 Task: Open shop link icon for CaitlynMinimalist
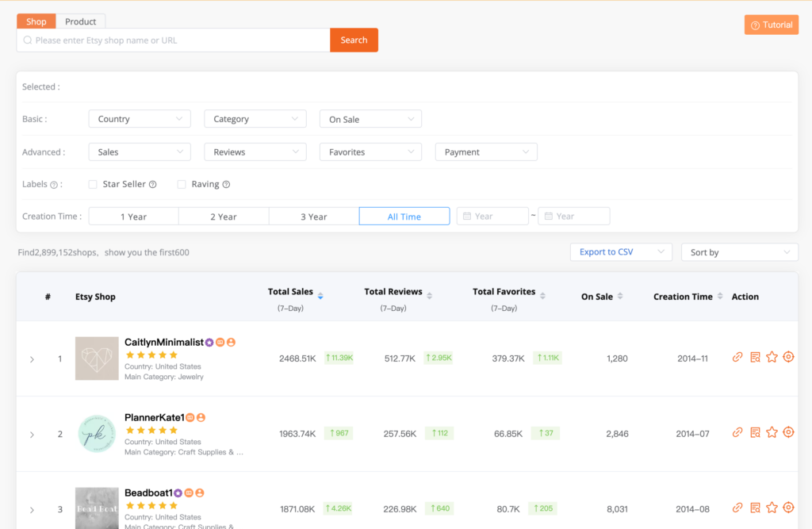(x=737, y=357)
